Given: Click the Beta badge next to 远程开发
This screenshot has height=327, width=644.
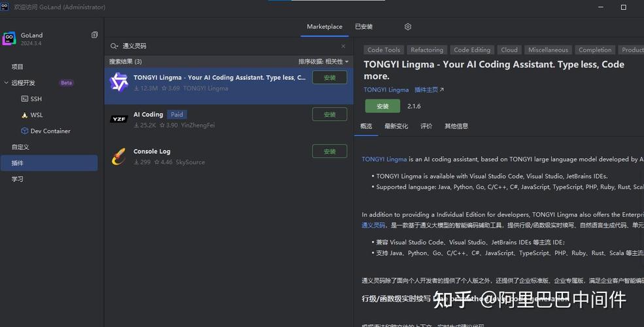Looking at the screenshot, I should [66, 83].
